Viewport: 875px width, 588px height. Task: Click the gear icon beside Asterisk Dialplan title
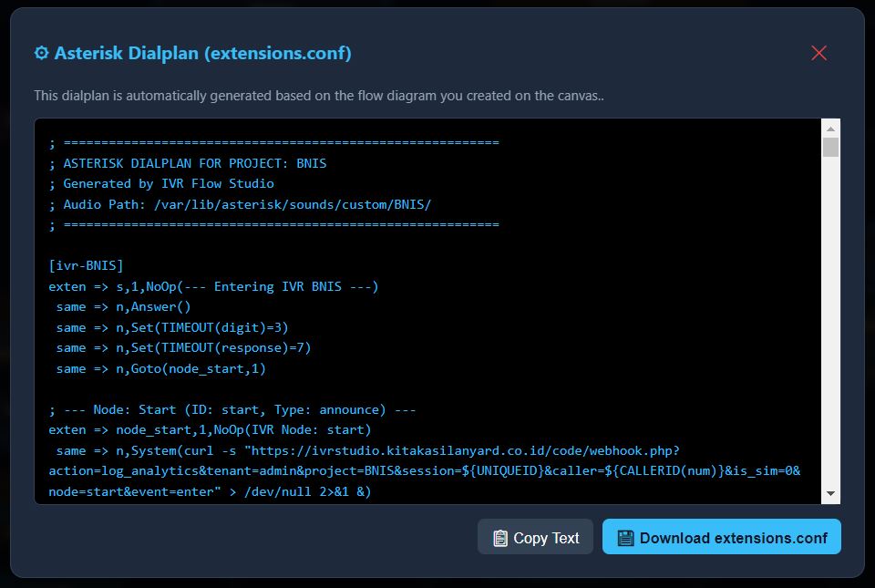(x=41, y=53)
